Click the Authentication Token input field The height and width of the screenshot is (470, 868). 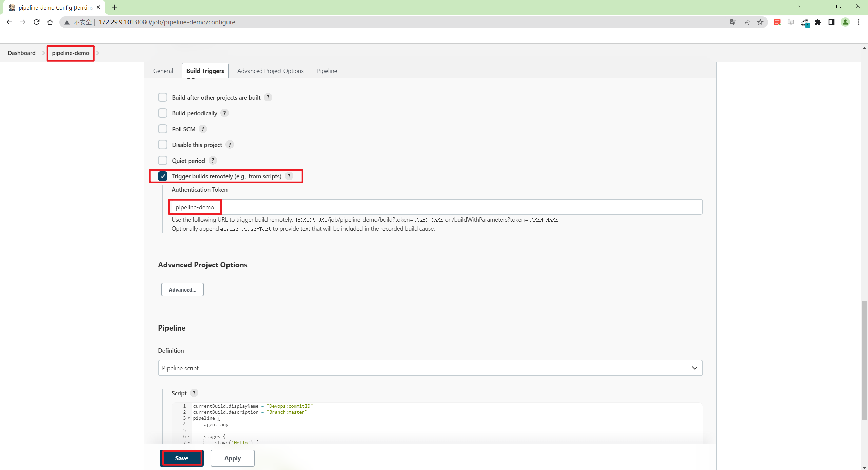point(437,207)
